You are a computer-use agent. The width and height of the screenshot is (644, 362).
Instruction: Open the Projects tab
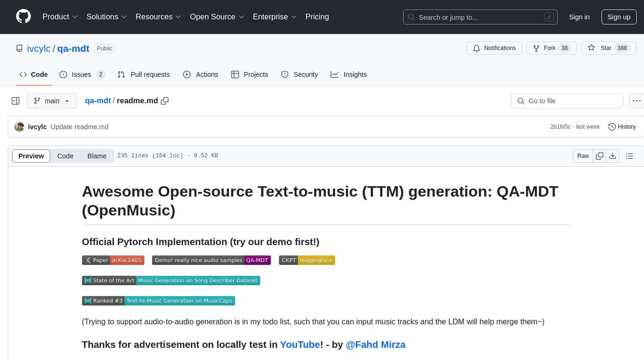tap(250, 74)
